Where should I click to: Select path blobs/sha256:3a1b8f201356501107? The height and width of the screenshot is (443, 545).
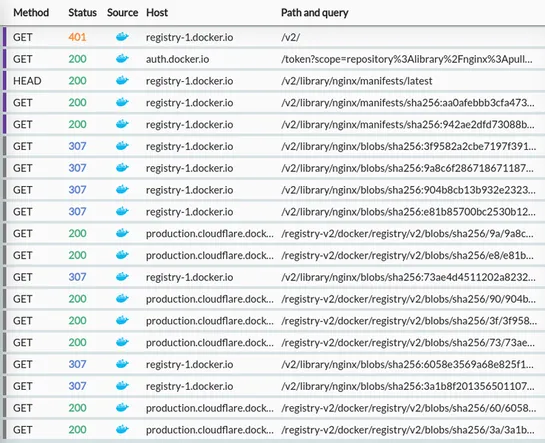[408, 386]
